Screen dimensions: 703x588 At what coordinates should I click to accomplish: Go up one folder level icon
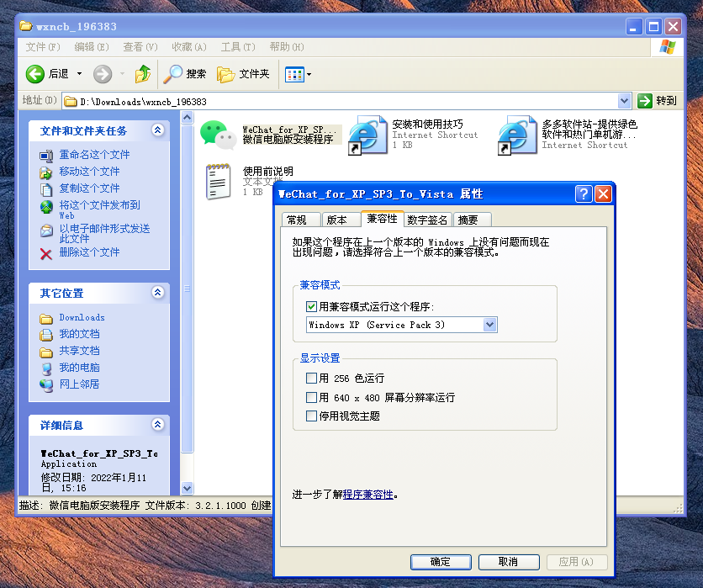[x=143, y=74]
